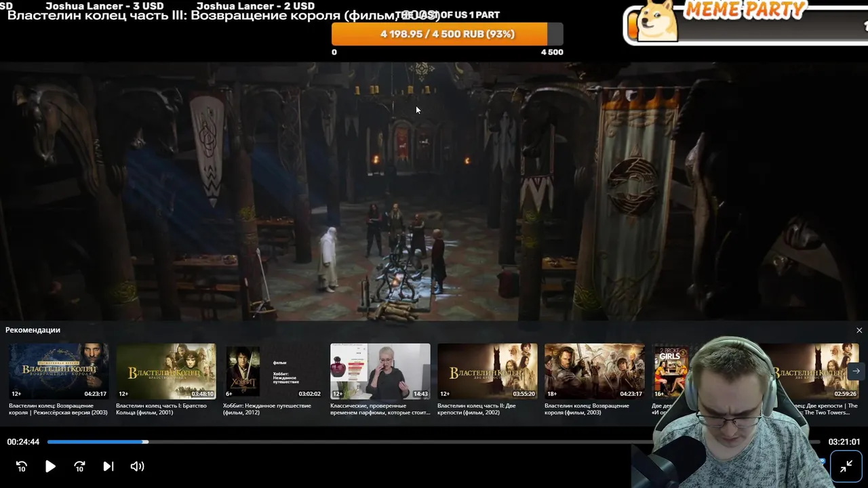Open the title 'Властелин колец часть II: Две крепости'
This screenshot has height=488, width=868.
476,409
